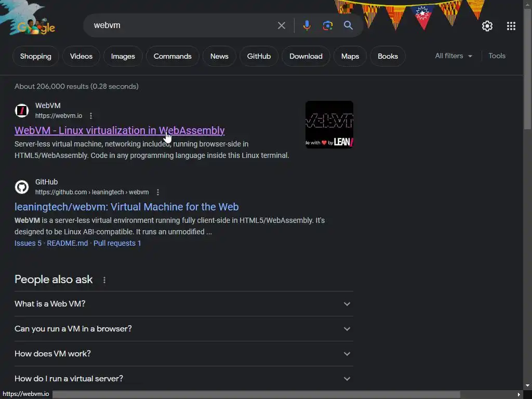Image resolution: width=532 pixels, height=399 pixels.
Task: Open People also ask options menu
Action: tap(104, 280)
